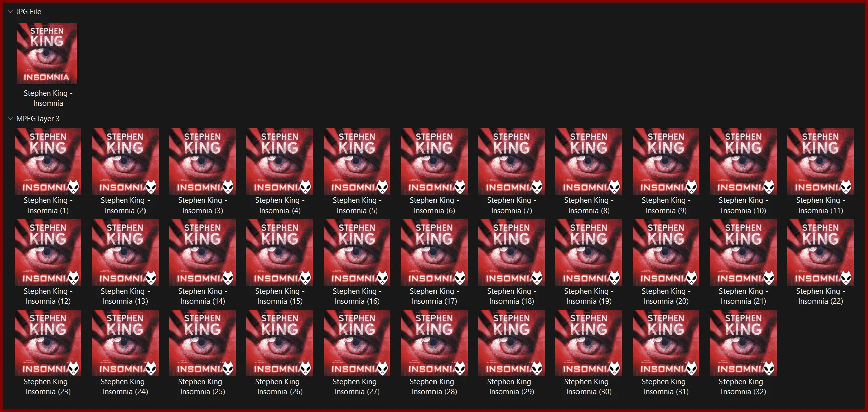Select the Insomnia (3) MP3 file icon
The image size is (868, 412).
[203, 161]
